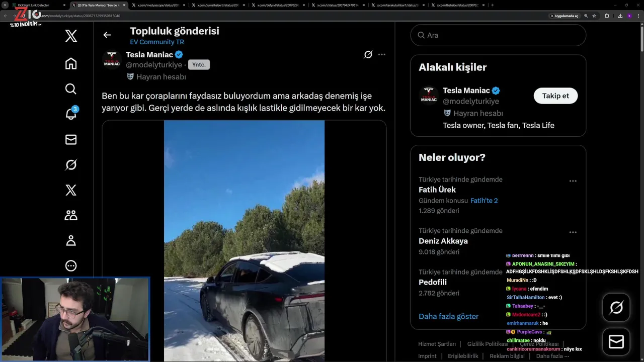Screen dimensions: 644x362
Task: Open a new browser tab
Action: pos(492,5)
